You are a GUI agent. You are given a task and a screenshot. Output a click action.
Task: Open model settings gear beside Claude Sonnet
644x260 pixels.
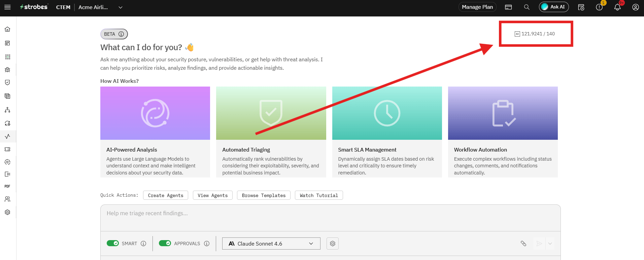coord(333,243)
